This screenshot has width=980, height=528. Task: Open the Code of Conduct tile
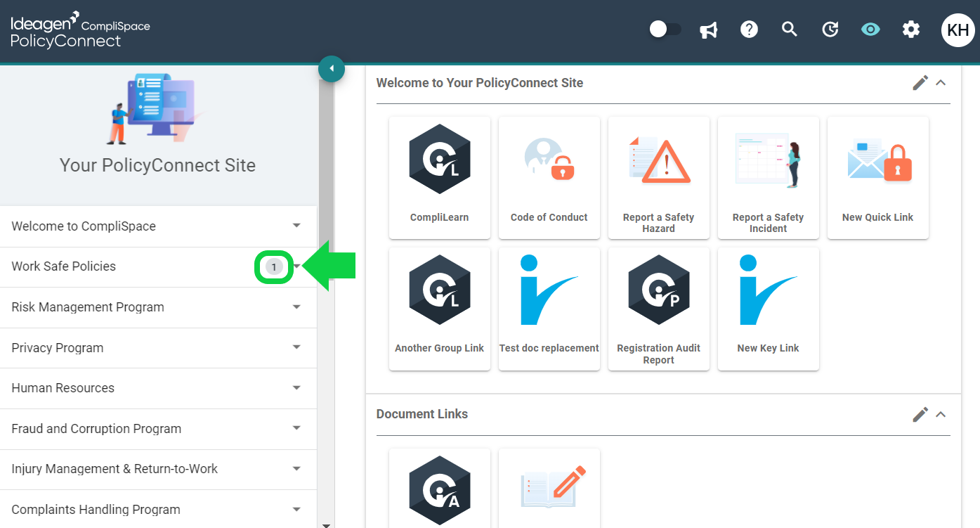[549, 178]
